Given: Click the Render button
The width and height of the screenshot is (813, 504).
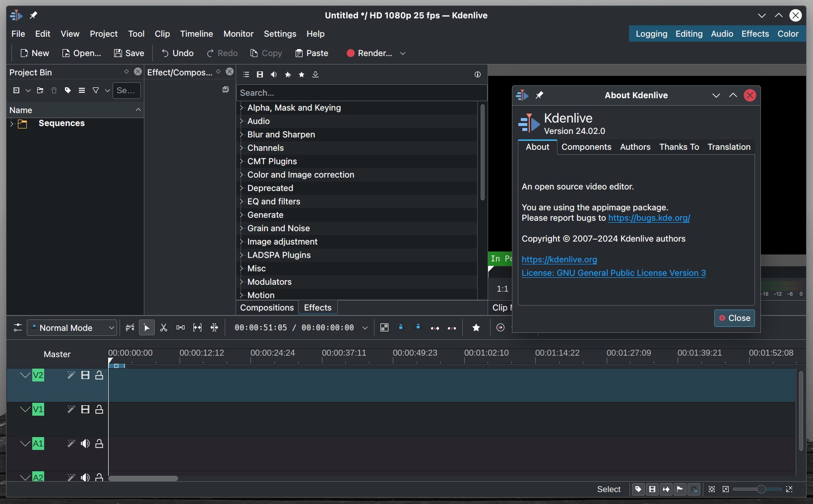Looking at the screenshot, I should tap(370, 53).
